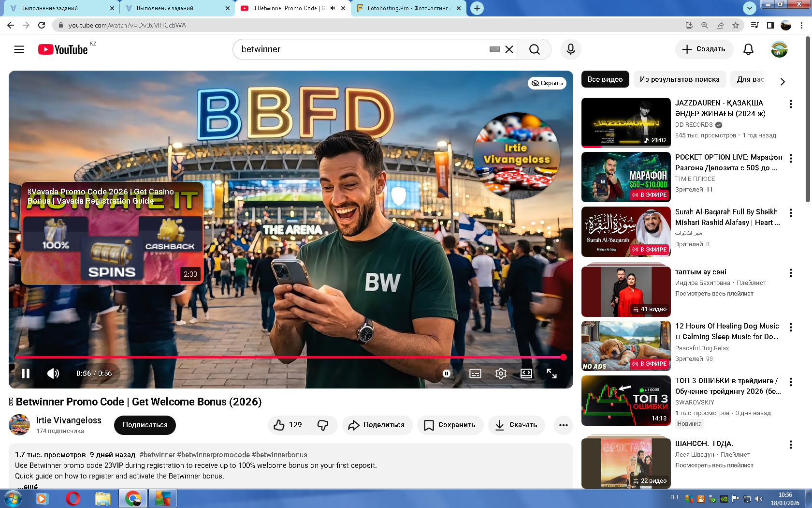This screenshot has height=508, width=812.
Task: Expand description with ...ещё
Action: [28, 486]
